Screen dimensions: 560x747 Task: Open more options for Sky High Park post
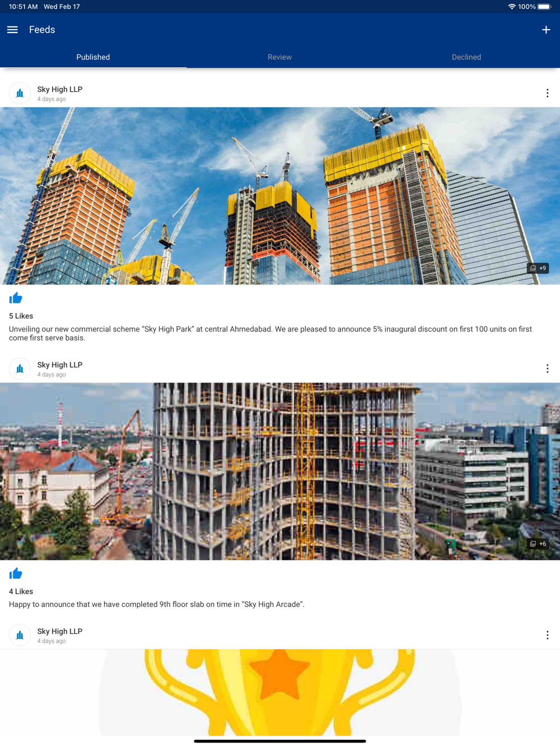click(547, 93)
